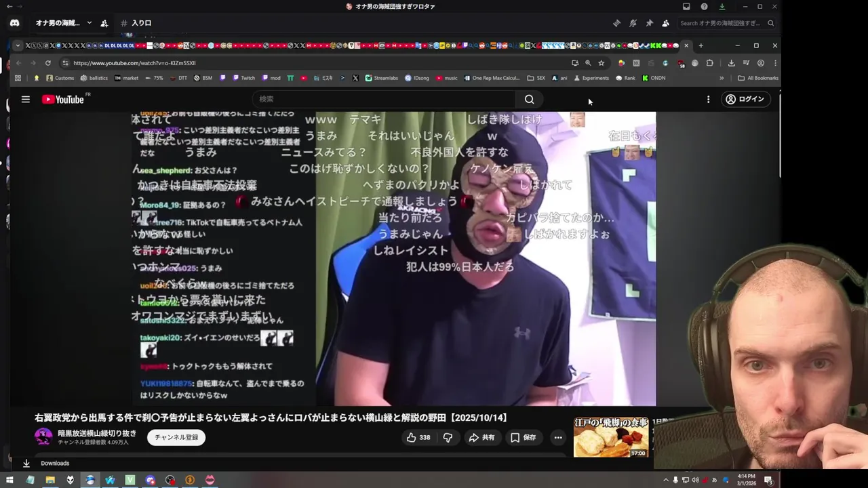The image size is (868, 488).
Task: Open 暗黒放送横山緑切り抜き channel avatar
Action: [43, 436]
